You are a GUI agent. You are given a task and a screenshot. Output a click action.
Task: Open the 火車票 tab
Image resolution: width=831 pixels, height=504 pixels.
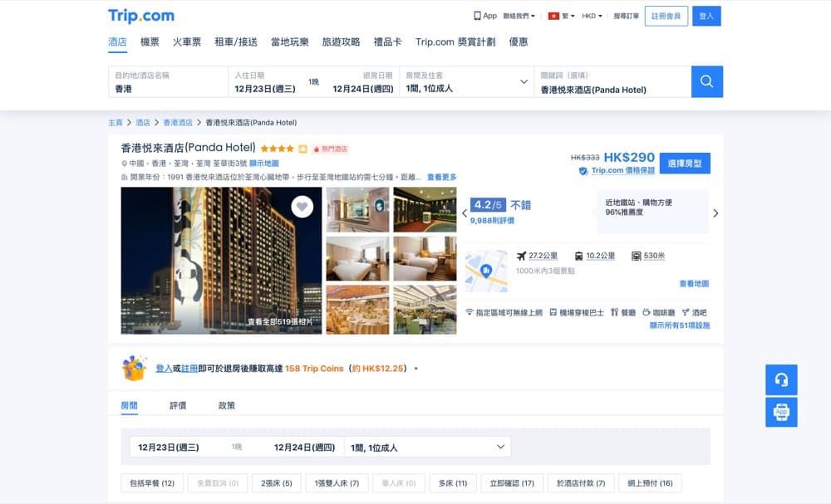point(186,42)
